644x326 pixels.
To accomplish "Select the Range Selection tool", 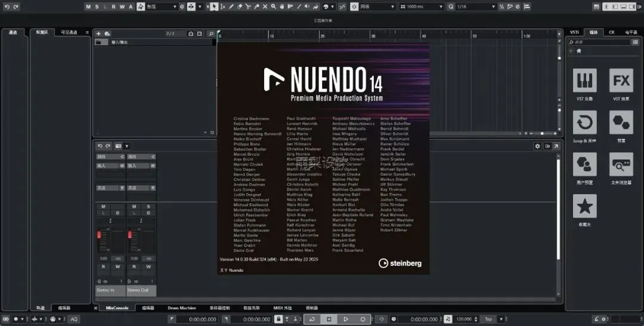I will 222,7.
